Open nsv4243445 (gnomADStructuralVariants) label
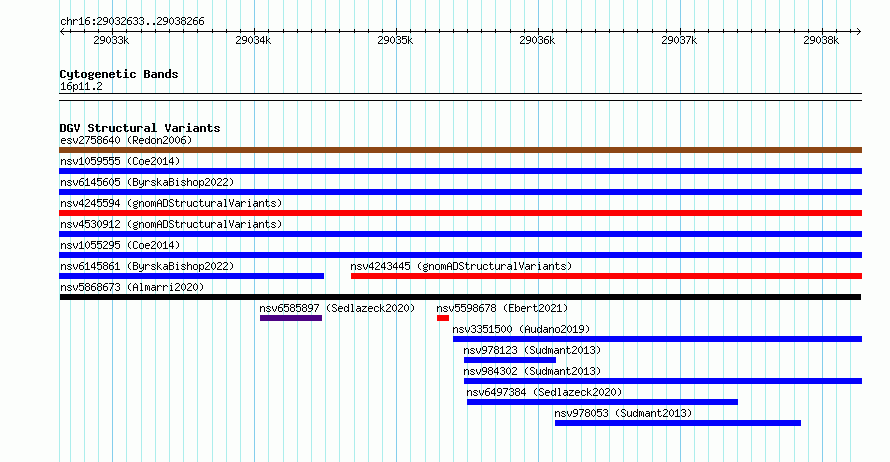 pyautogui.click(x=461, y=266)
